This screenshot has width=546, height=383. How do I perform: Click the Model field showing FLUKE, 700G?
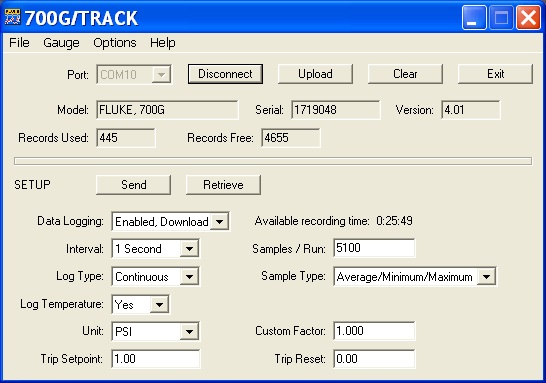[167, 110]
